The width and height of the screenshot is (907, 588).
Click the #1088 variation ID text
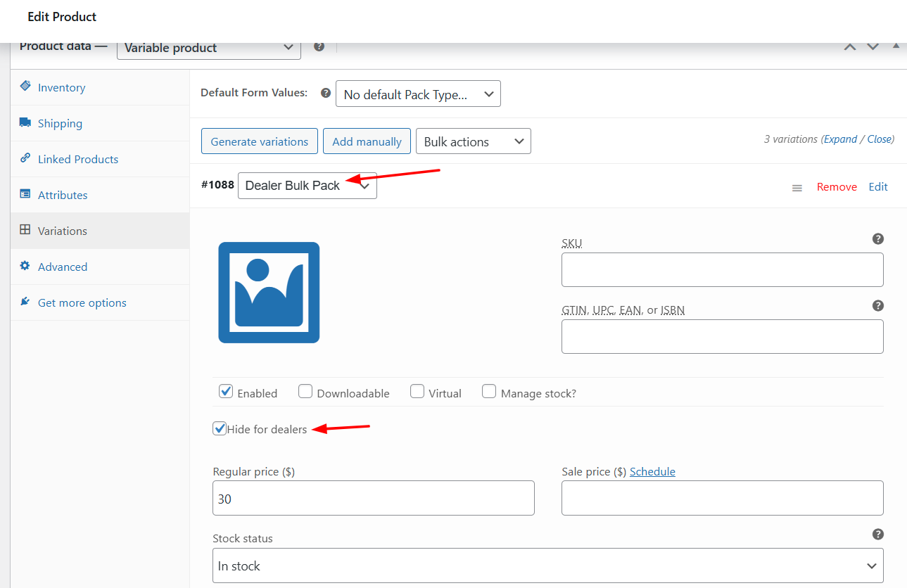point(217,185)
